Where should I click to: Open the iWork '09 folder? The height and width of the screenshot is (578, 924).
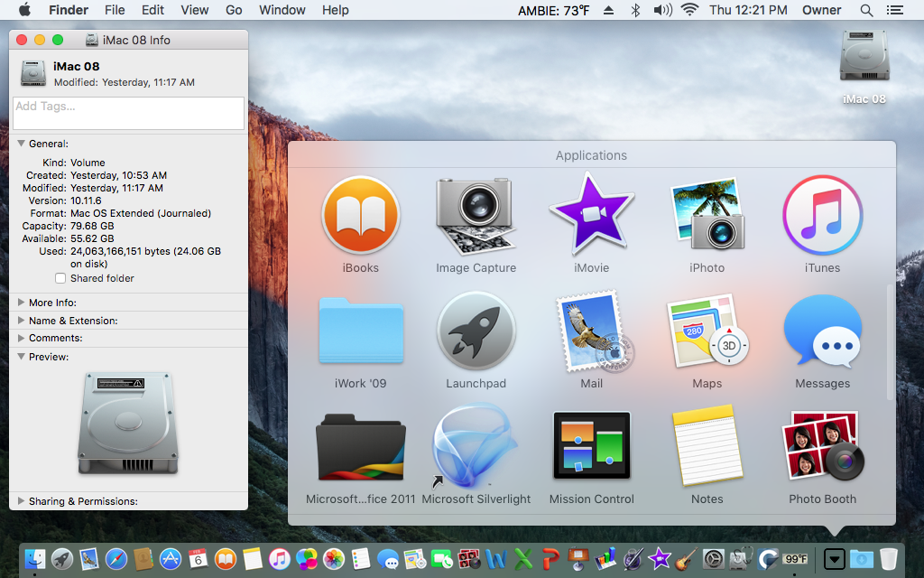pos(361,331)
